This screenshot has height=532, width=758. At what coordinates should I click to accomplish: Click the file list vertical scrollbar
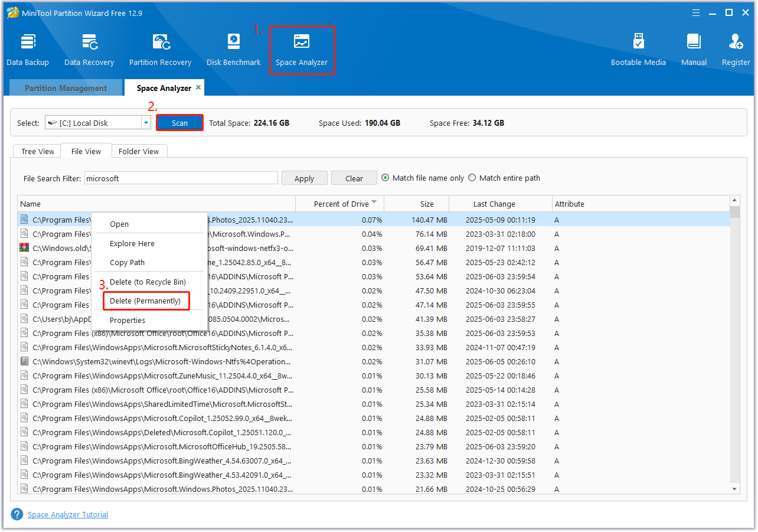(734, 348)
